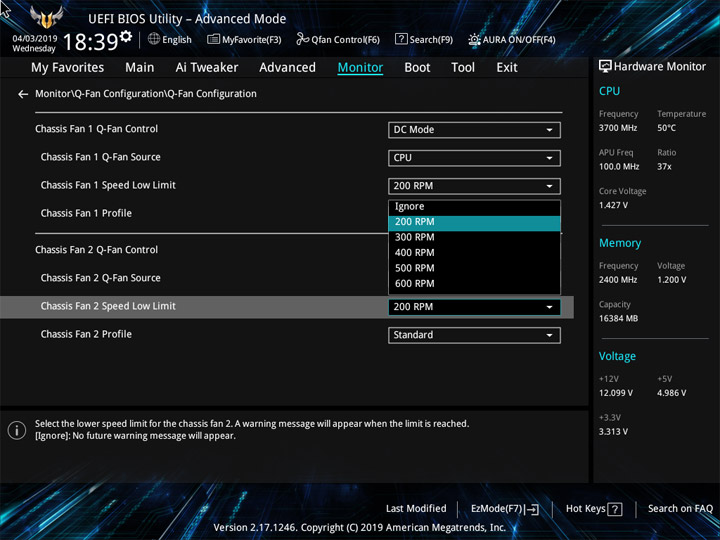Click the CPU frequency 3700 MHz value
This screenshot has width=720, height=540.
(x=618, y=128)
